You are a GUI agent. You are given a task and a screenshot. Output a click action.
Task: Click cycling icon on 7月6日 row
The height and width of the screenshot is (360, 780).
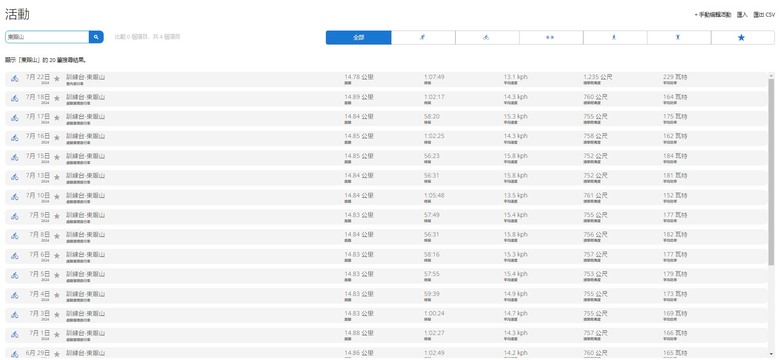point(15,256)
